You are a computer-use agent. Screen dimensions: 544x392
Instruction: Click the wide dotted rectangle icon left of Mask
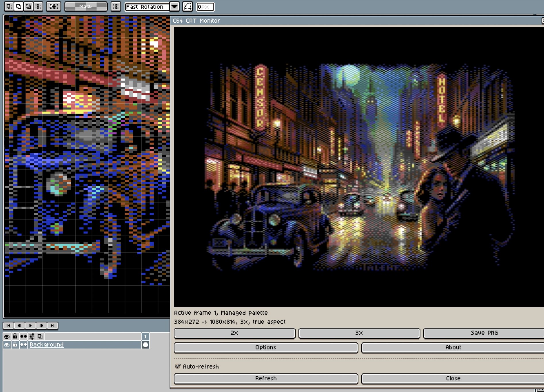point(53,6)
